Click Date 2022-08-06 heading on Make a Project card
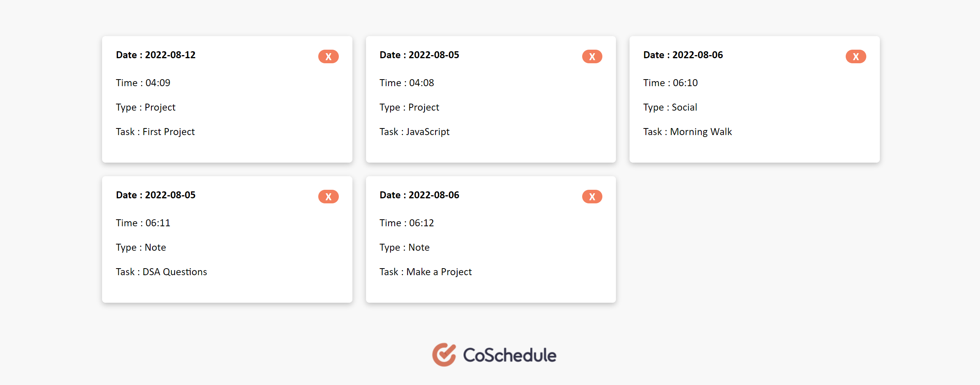Viewport: 980px width, 385px height. [x=419, y=195]
